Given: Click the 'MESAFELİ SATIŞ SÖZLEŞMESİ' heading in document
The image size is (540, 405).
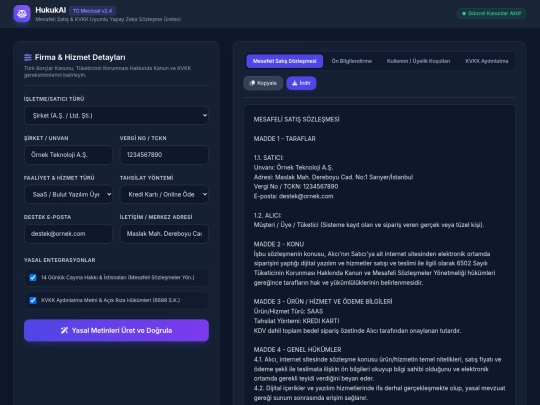Looking at the screenshot, I should click(297, 120).
